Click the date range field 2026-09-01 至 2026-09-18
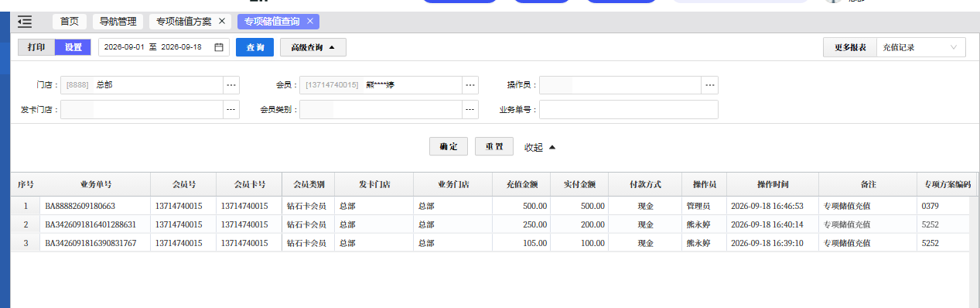The image size is (980, 308). pos(165,47)
